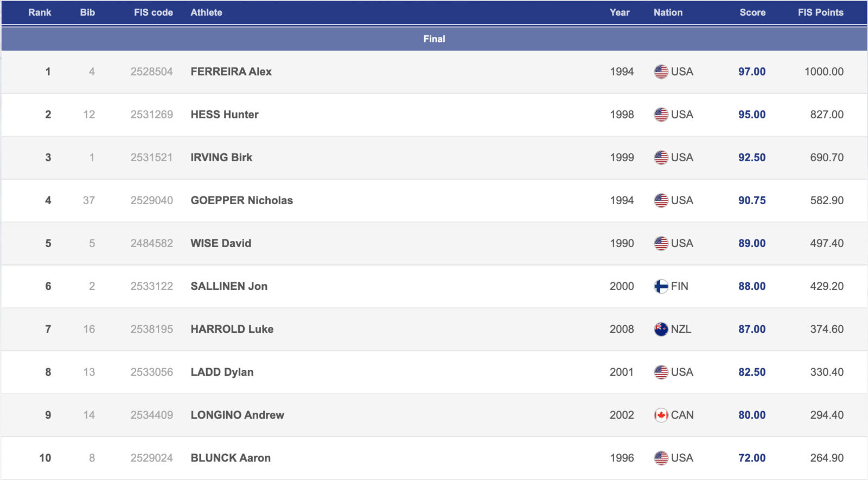Open athlete FERREIRA Alex's profile
The height and width of the screenshot is (480, 868).
[x=231, y=72]
